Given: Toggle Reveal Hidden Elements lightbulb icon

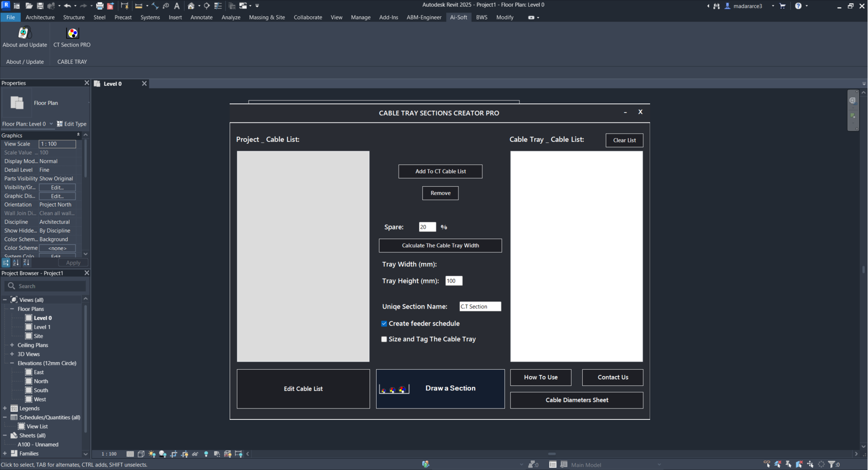Looking at the screenshot, I should [x=206, y=454].
